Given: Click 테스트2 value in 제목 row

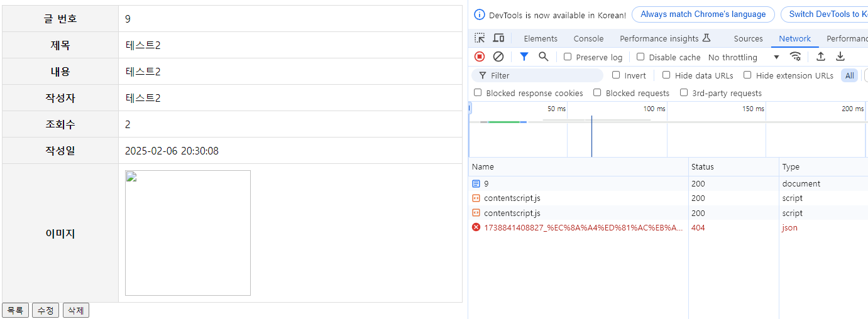Looking at the screenshot, I should (x=143, y=45).
